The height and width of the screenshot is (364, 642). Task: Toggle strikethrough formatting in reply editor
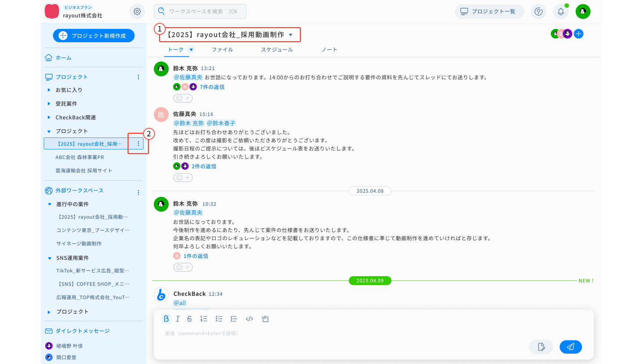pos(189,319)
